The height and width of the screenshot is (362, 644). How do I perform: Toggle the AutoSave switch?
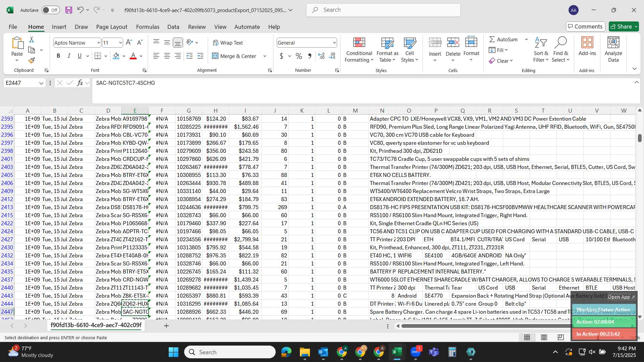click(x=51, y=10)
